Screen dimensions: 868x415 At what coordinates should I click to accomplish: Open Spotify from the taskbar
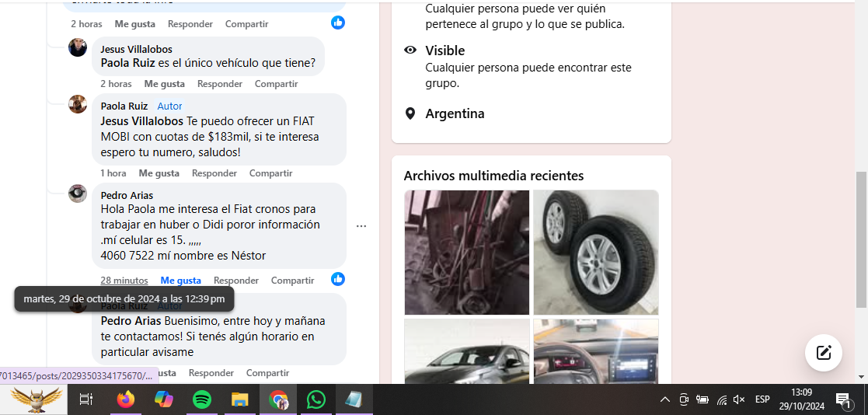coord(201,399)
